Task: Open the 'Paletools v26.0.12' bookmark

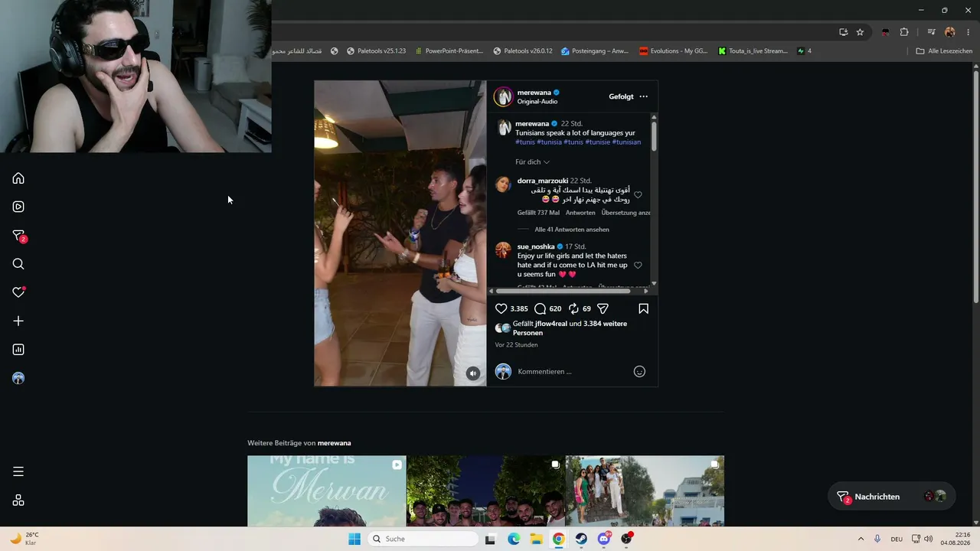Action: 522,51
